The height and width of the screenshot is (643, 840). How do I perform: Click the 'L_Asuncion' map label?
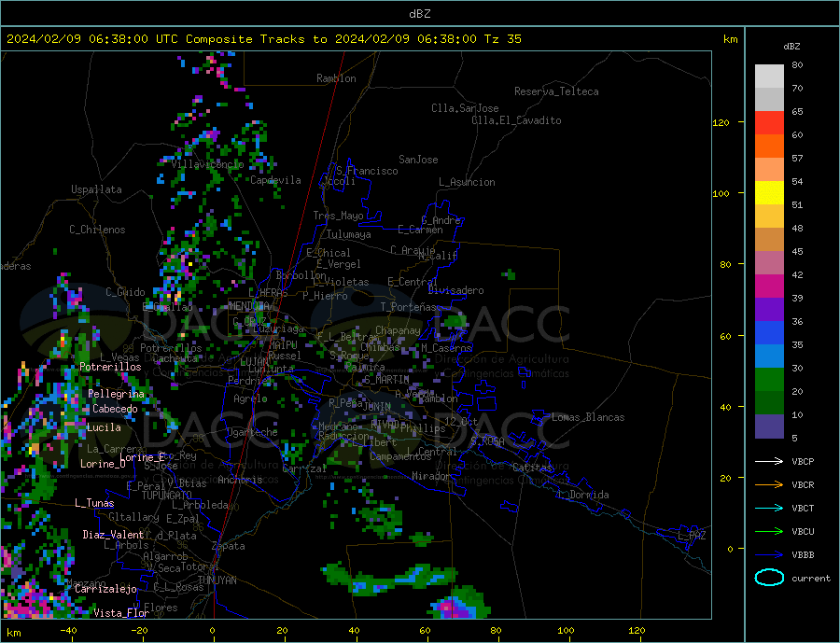pyautogui.click(x=468, y=182)
